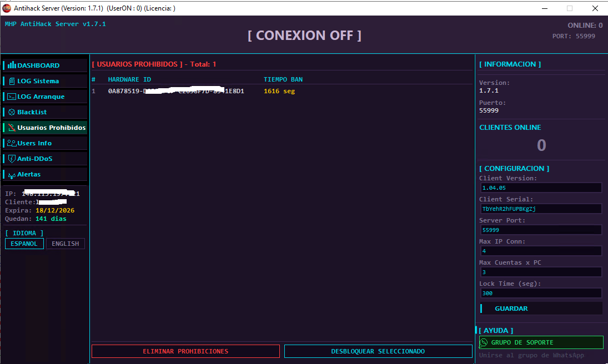Viewport: 608px width, 364px height.
Task: Click the CONEXION OFF status banner
Action: click(304, 36)
